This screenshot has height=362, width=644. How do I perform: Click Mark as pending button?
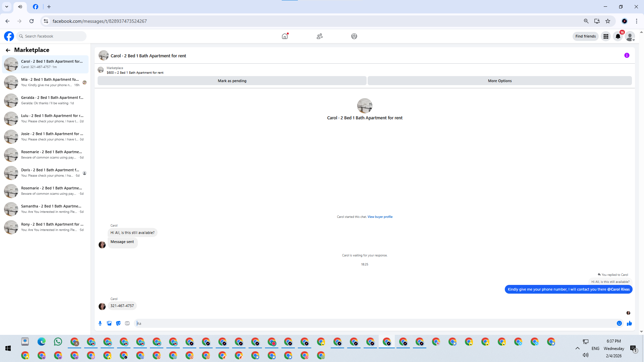coord(232,81)
